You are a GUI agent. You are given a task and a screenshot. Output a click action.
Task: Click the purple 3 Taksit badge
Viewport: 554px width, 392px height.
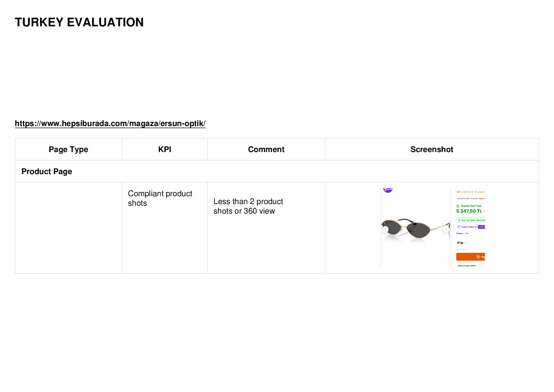(x=388, y=190)
